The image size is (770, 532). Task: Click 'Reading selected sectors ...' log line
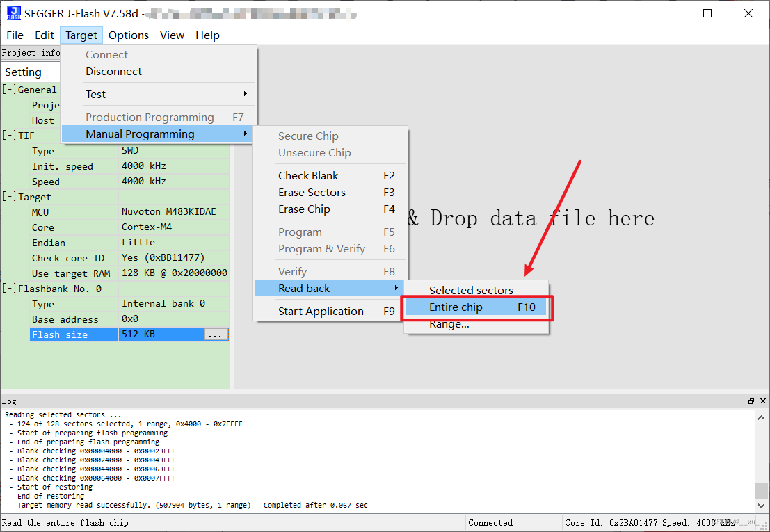pyautogui.click(x=63, y=414)
